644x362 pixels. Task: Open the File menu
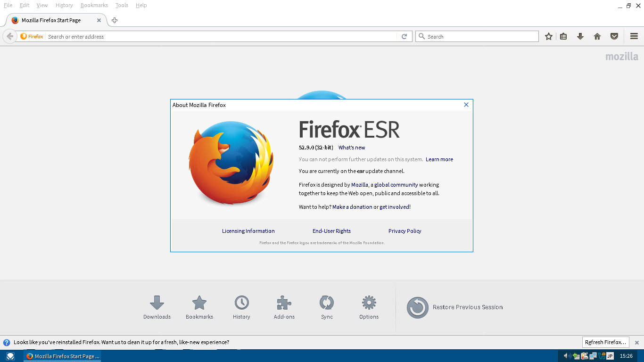click(x=8, y=5)
